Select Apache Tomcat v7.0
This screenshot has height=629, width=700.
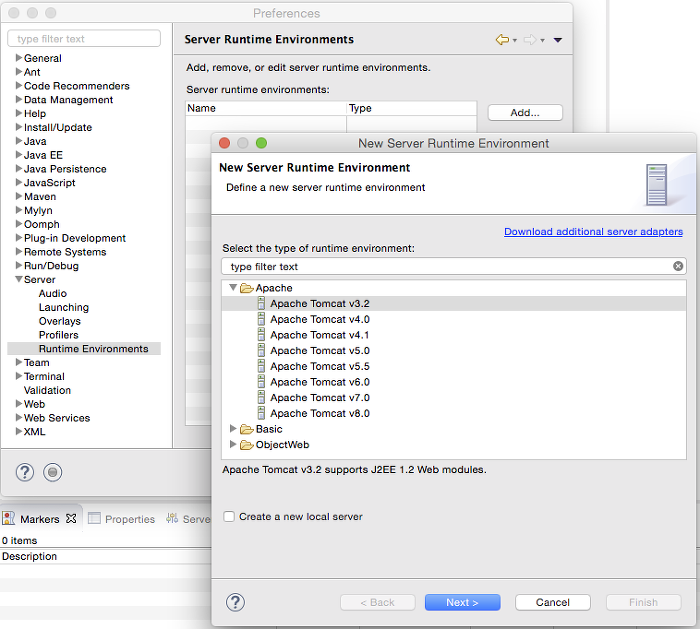320,398
